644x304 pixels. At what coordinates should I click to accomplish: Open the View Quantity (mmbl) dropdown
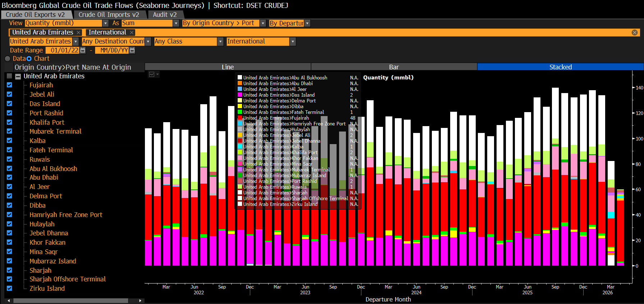[105, 23]
